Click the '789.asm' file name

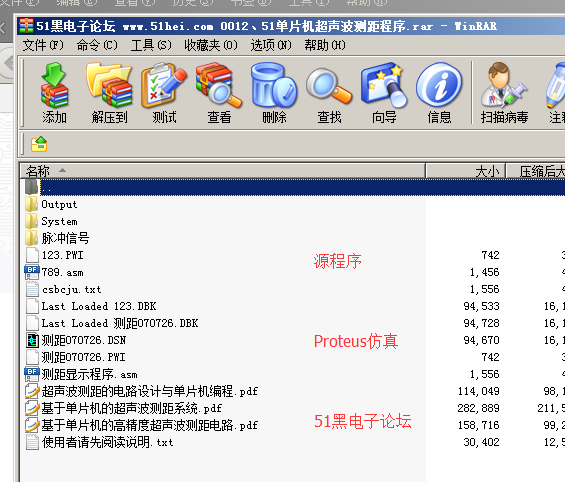coord(62,272)
